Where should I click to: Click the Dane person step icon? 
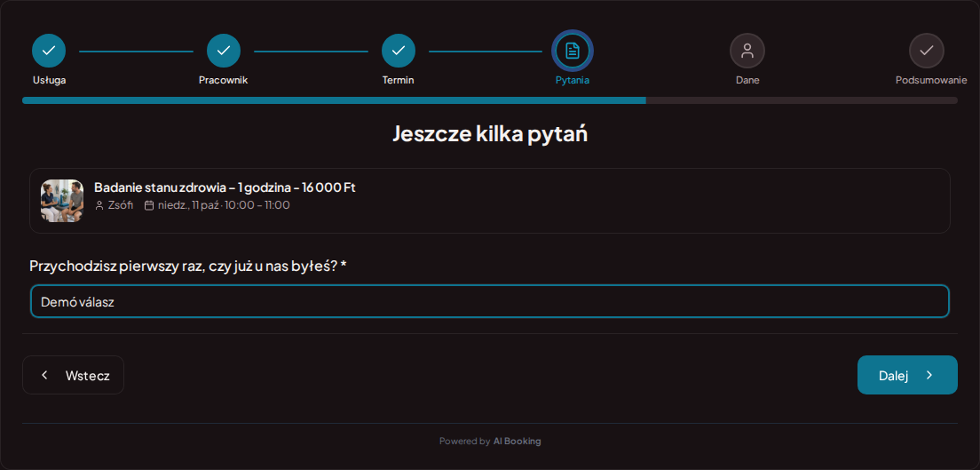747,51
